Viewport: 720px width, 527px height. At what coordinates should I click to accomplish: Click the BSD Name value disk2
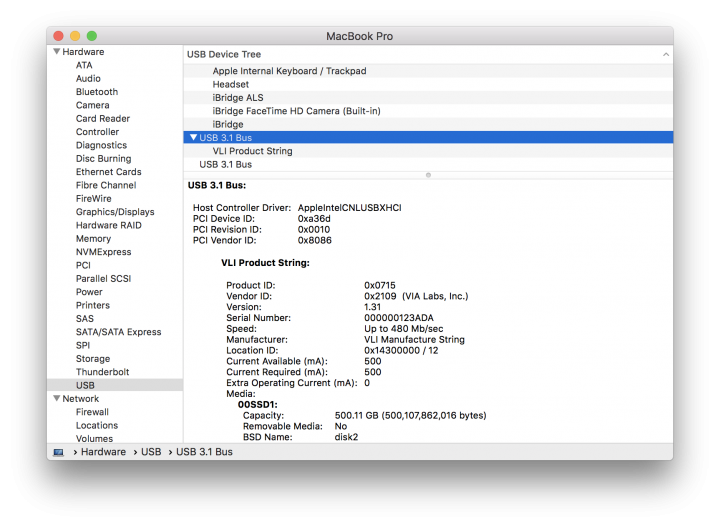pos(346,437)
